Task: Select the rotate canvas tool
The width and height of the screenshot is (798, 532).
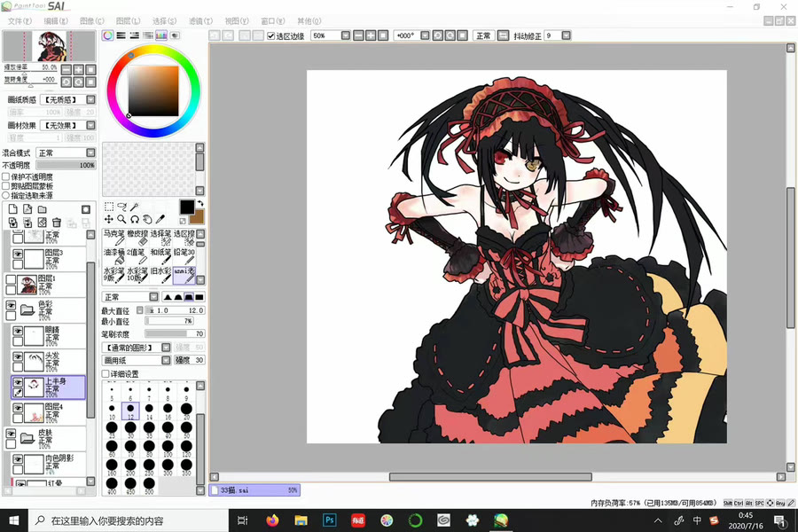Action: (x=135, y=219)
